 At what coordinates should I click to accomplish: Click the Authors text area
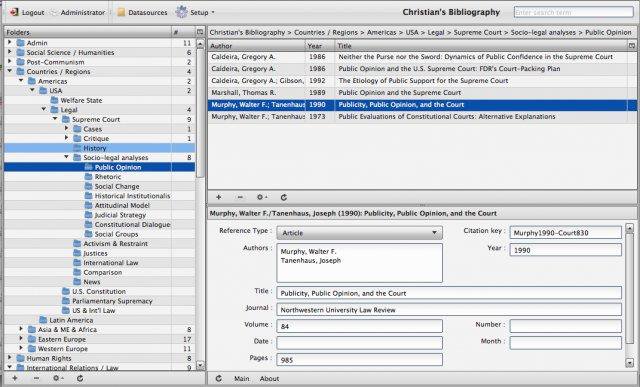pyautogui.click(x=360, y=263)
